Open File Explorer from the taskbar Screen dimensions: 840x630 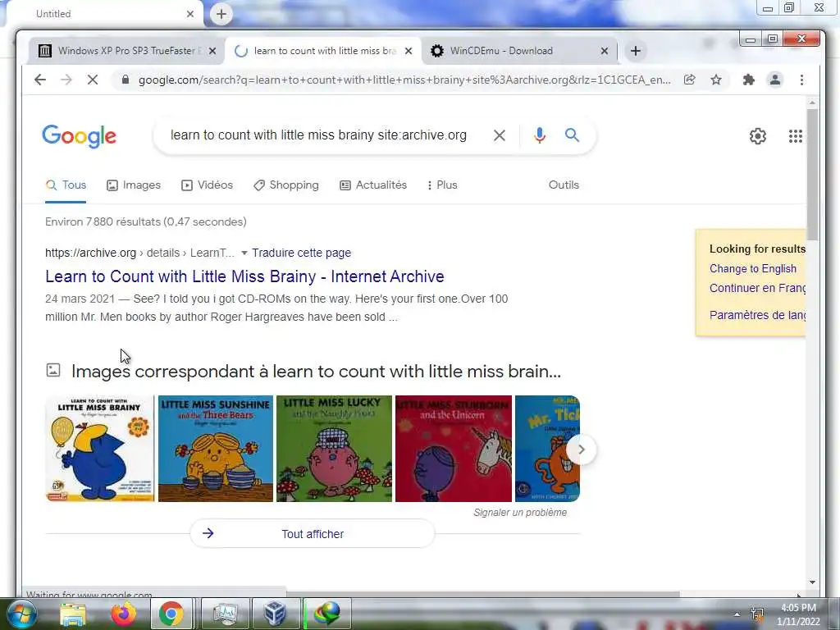[x=73, y=614]
